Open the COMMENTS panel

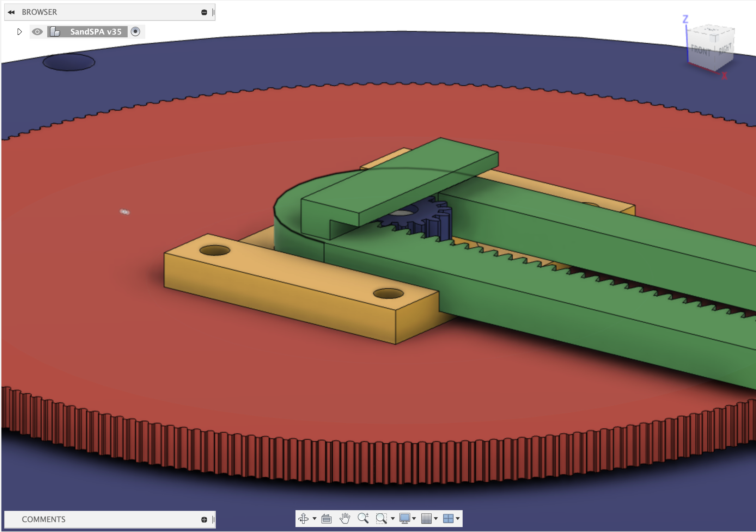coord(44,519)
